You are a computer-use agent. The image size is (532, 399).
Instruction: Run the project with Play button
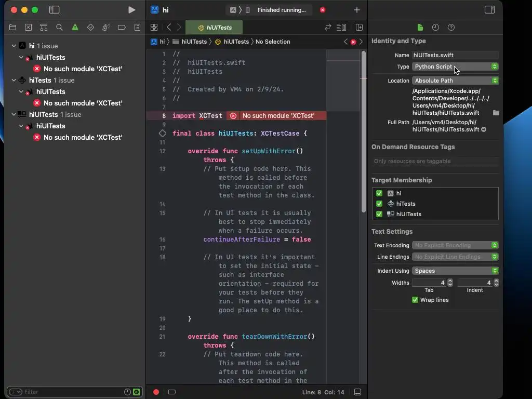pos(131,10)
